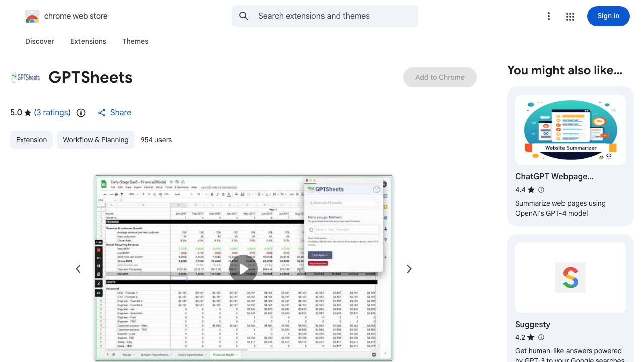The image size is (644, 362).
Task: Open the three-dot more options menu
Action: pyautogui.click(x=549, y=17)
